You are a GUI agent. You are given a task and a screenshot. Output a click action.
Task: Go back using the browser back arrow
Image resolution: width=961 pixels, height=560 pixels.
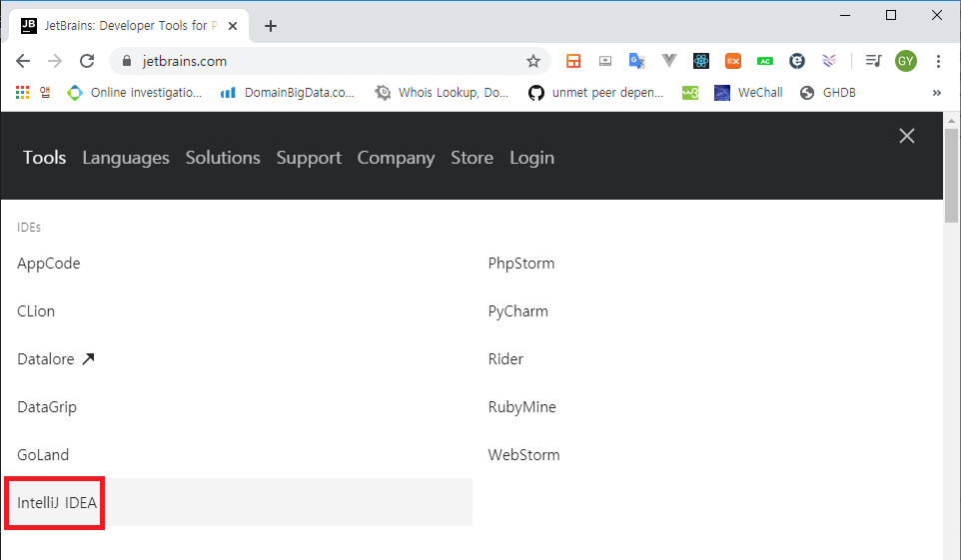[23, 61]
